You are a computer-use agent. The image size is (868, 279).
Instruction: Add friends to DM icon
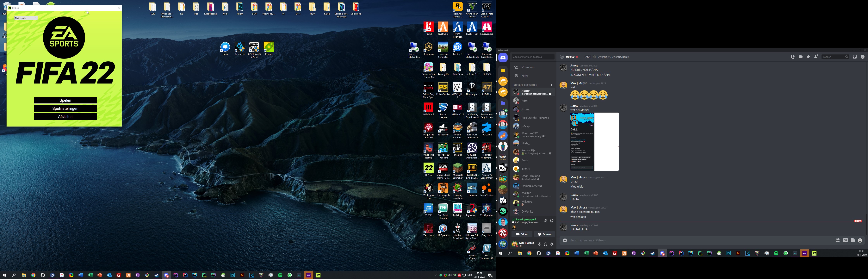[x=816, y=57]
